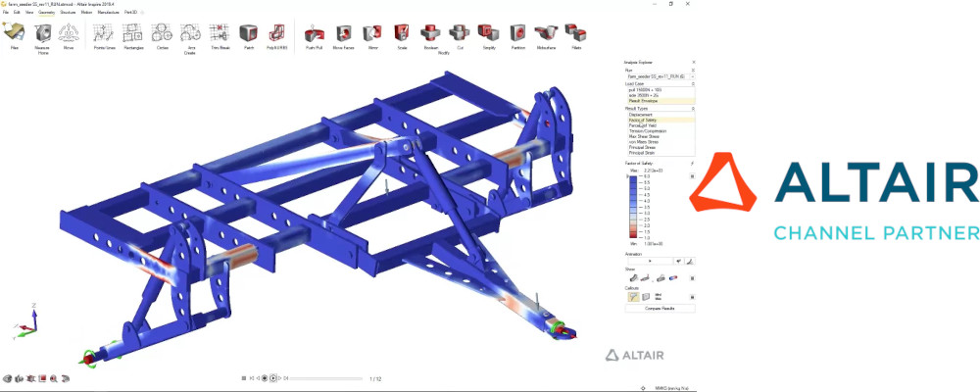This screenshot has height=392, width=980.
Task: Select Max Shear Stress result type
Action: point(660,136)
